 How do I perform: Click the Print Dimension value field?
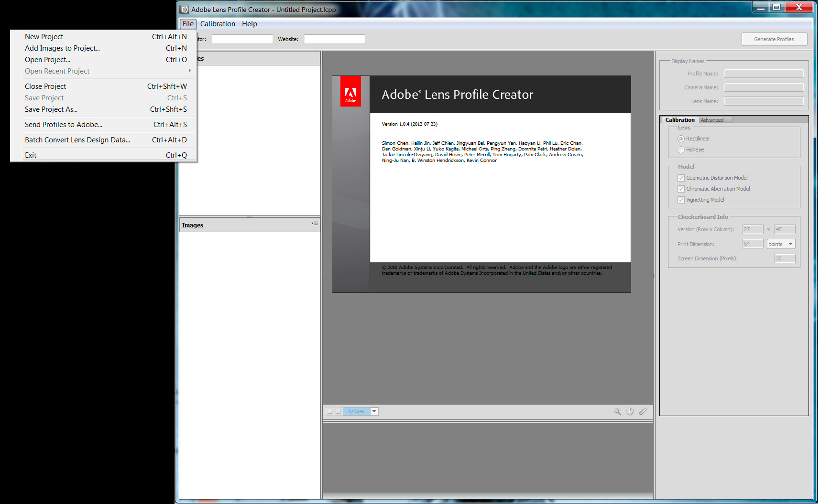[752, 244]
